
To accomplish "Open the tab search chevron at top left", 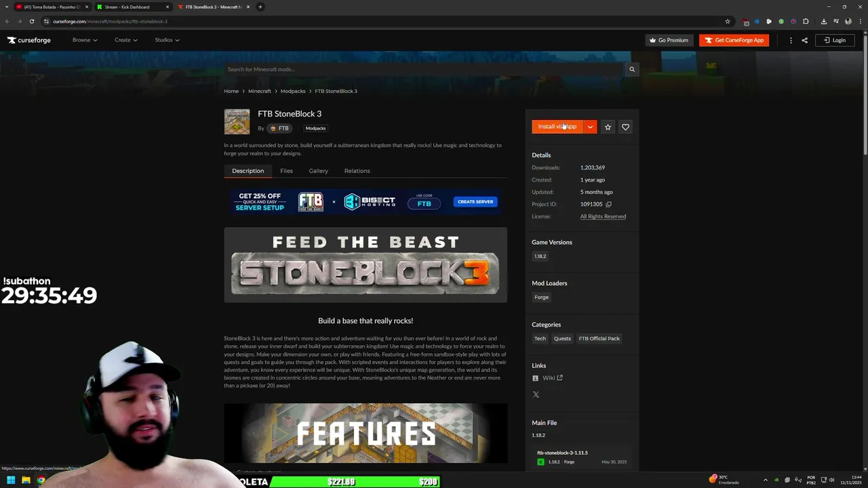I will point(5,7).
